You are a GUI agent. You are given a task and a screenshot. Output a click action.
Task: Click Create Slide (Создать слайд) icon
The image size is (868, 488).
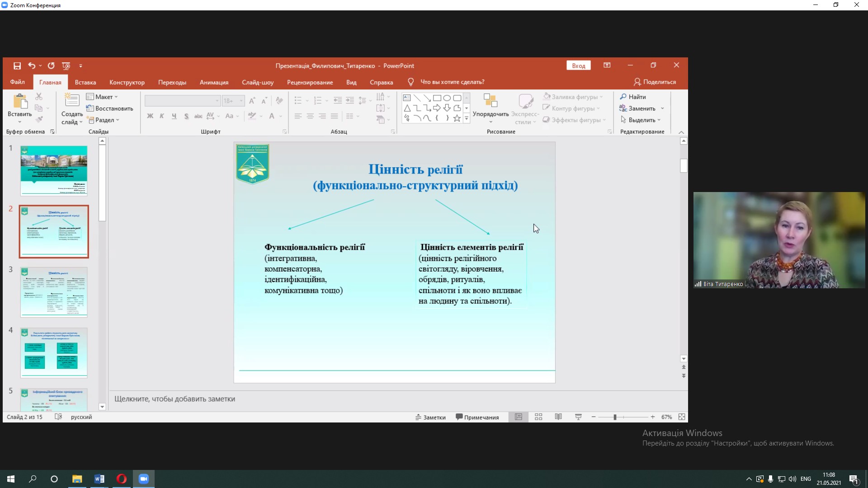point(72,101)
